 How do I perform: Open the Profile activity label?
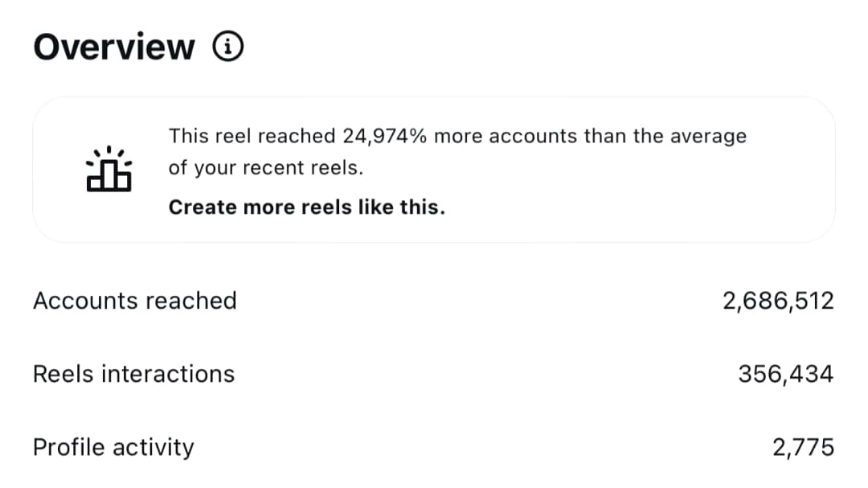tap(113, 447)
